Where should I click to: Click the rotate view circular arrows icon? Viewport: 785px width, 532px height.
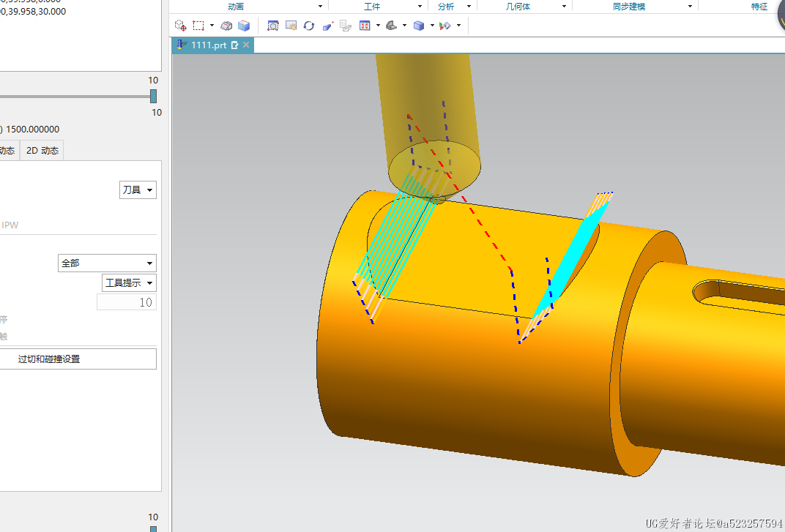(x=308, y=26)
